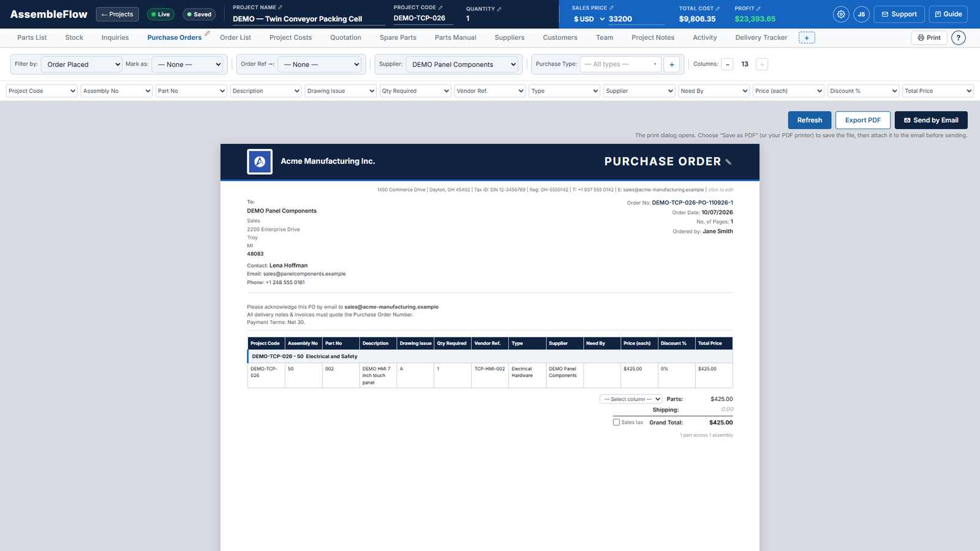980x551 pixels.
Task: Click Send by Email
Action: pyautogui.click(x=931, y=120)
